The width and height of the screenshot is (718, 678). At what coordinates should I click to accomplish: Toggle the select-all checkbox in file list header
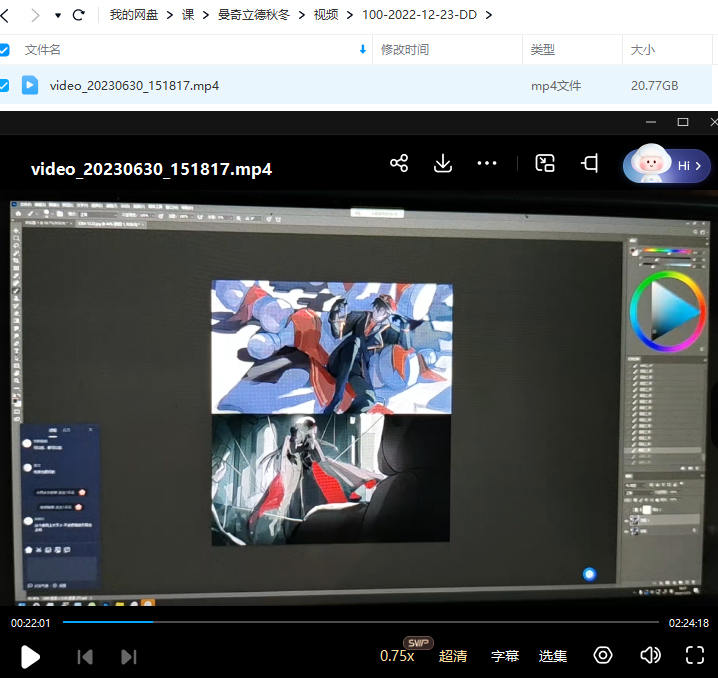[4, 49]
